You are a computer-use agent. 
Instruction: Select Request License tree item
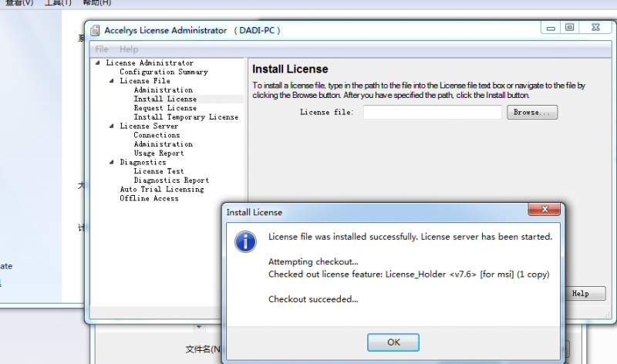point(165,108)
